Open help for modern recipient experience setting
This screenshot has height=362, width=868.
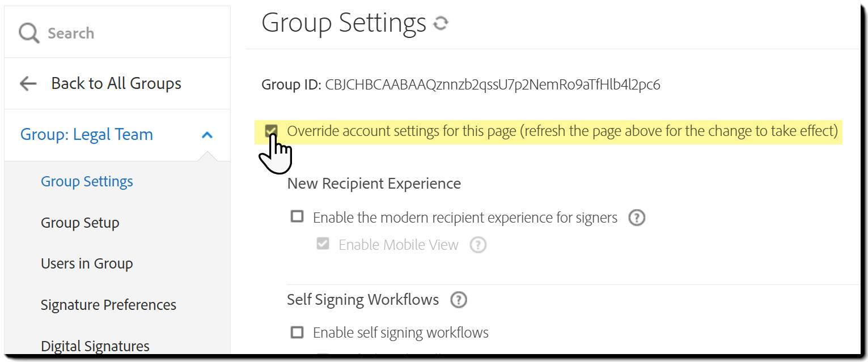point(636,217)
